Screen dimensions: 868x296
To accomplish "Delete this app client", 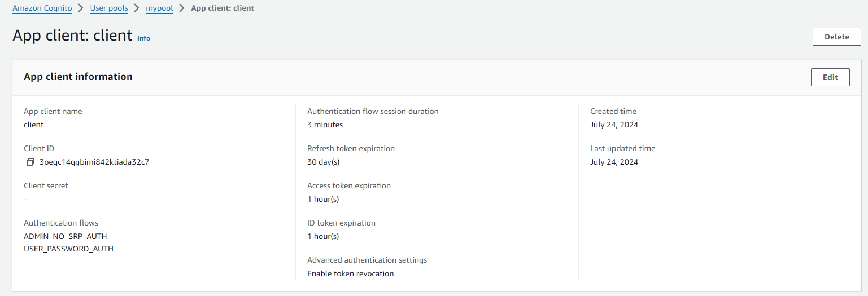I will pyautogui.click(x=836, y=37).
